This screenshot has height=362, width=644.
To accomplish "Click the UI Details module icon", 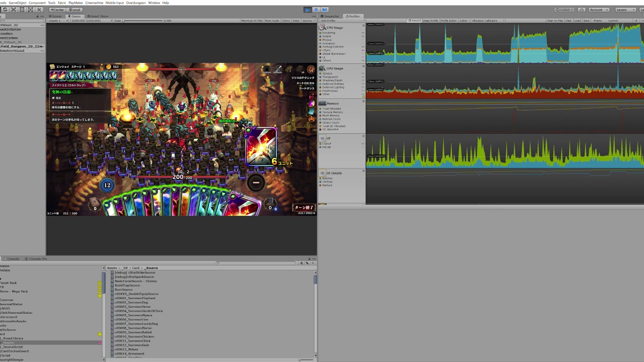I will tap(323, 172).
